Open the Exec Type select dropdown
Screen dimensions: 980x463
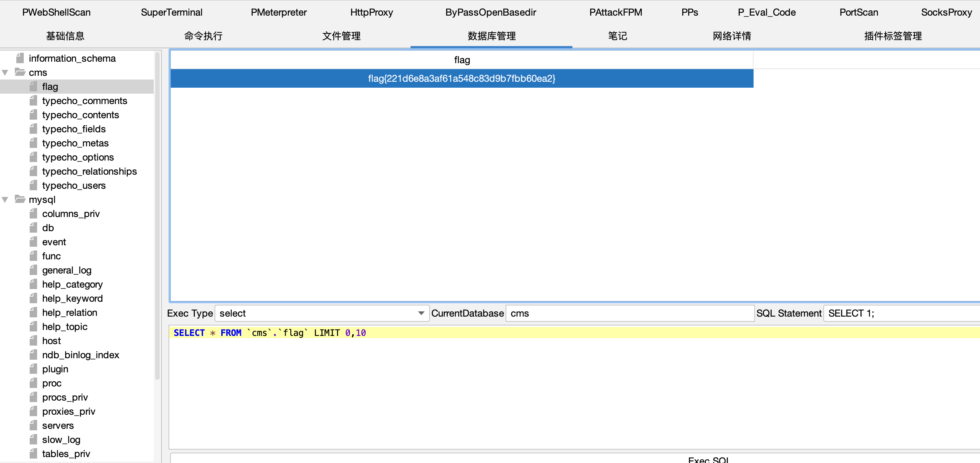click(321, 313)
